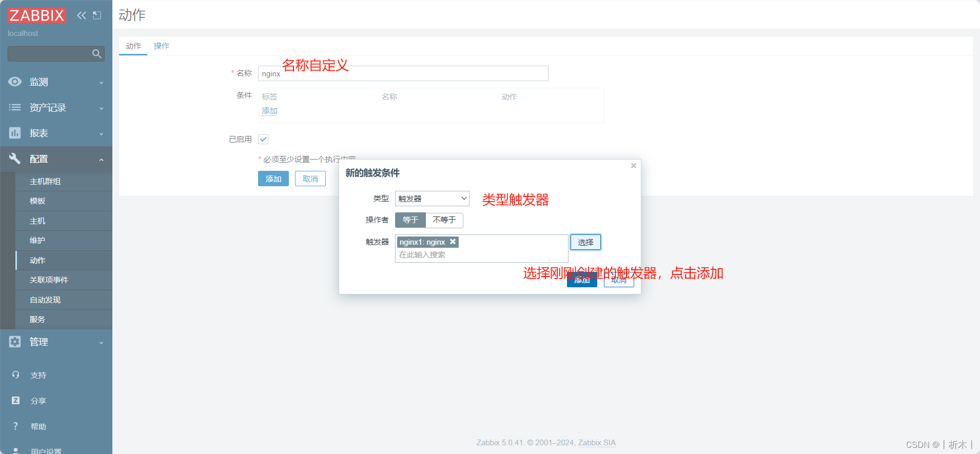Click the 在此输入搜索 trigger search field
The image size is (980, 454).
[481, 255]
